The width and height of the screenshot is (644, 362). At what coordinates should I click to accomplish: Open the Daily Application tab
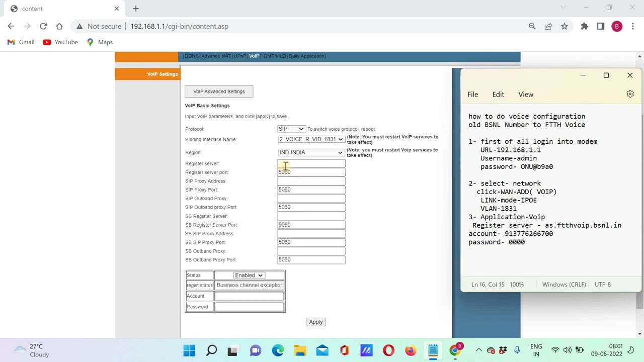(x=306, y=56)
